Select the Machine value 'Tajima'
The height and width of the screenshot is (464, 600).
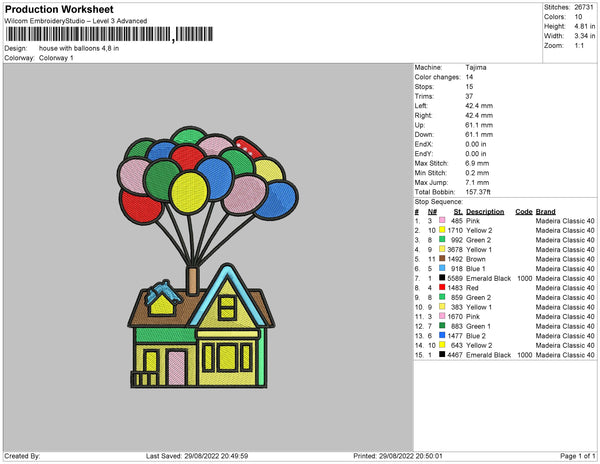coord(476,67)
